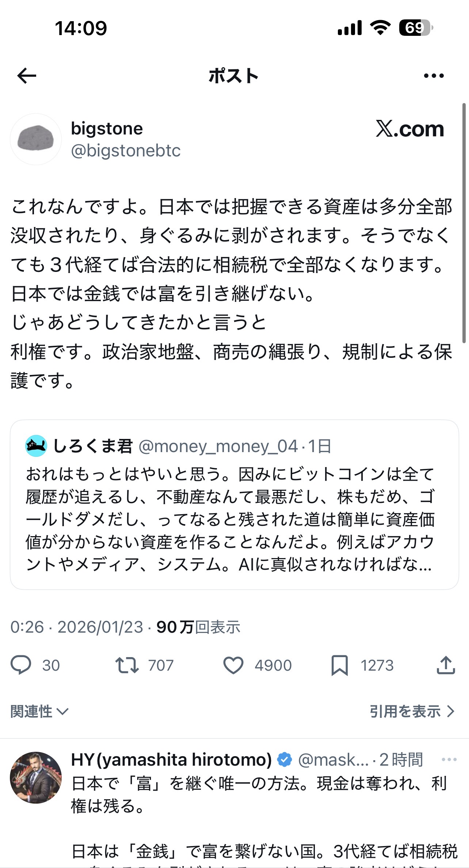Tap the bigstone display name
Screen dimensions: 469x868
pyautogui.click(x=107, y=129)
